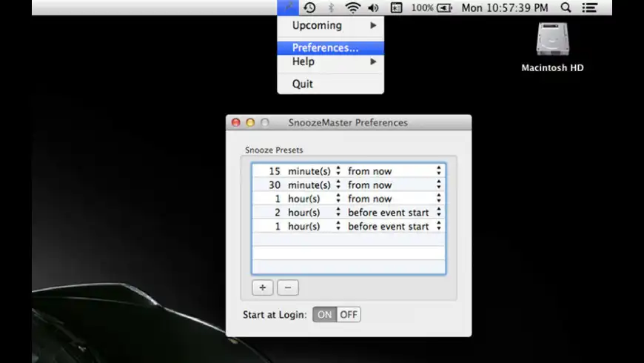Viewport: 644px width, 363px height.
Task: Change unit of 1 hour(s) from now preset
Action: pyautogui.click(x=314, y=199)
